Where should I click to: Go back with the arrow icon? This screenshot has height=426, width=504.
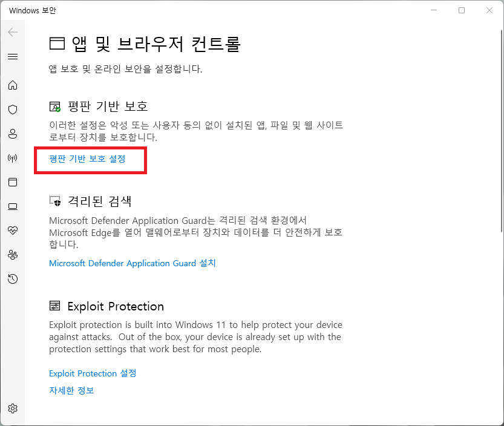click(x=13, y=32)
